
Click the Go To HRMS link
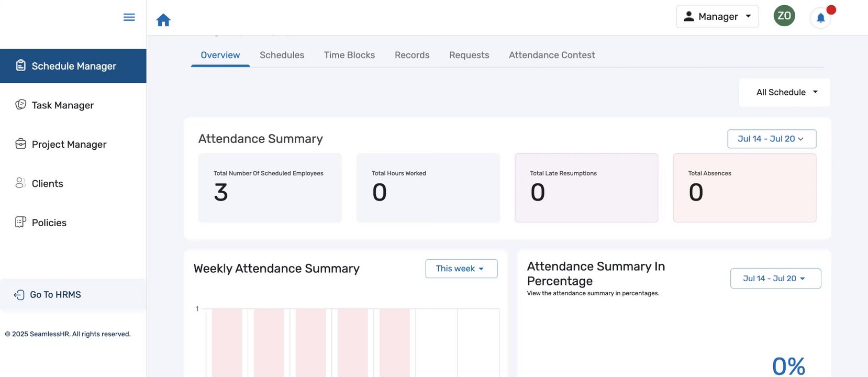(x=55, y=295)
